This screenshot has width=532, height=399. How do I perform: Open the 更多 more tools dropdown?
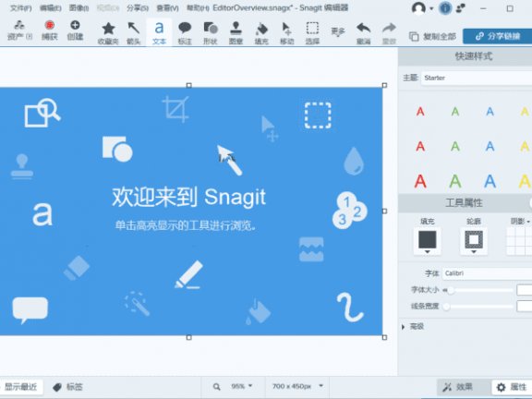pos(338,32)
